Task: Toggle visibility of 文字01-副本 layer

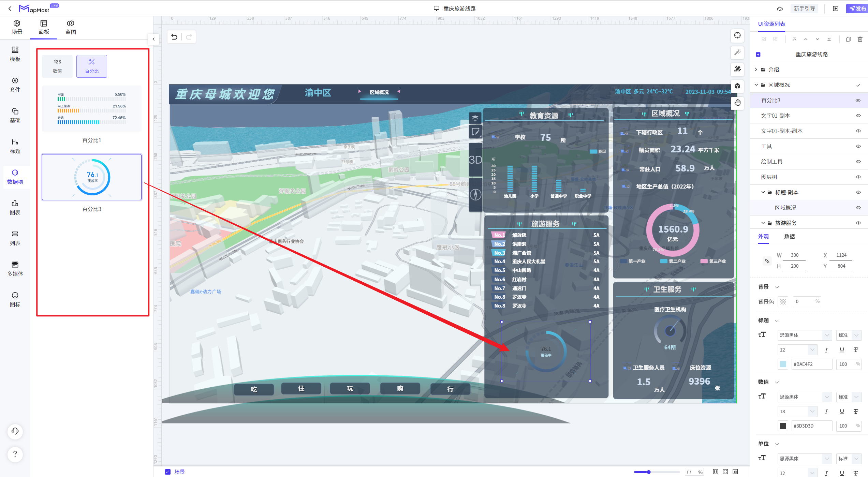Action: [x=858, y=116]
